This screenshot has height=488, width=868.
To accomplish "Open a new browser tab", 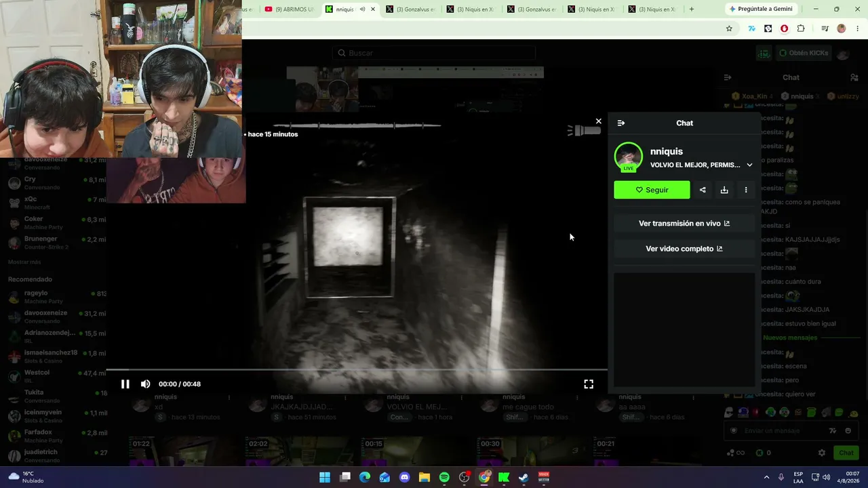I will tap(692, 9).
